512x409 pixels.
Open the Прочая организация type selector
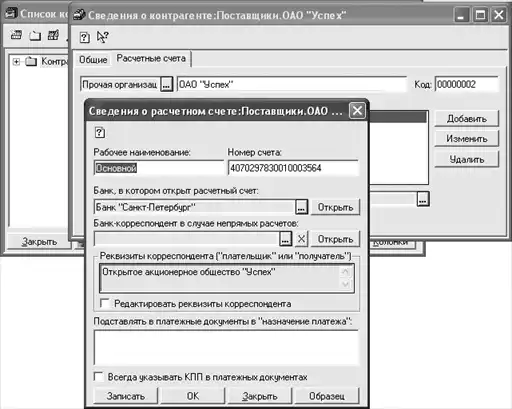[166, 85]
